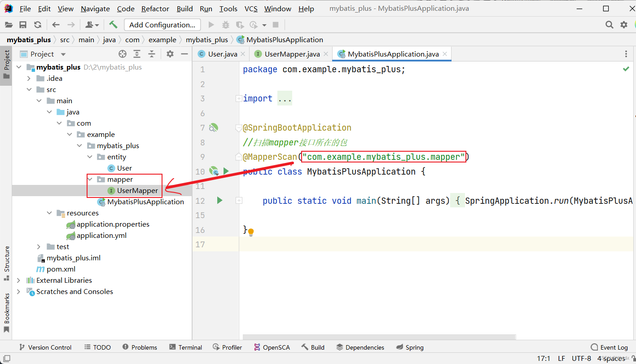Select pom.xml in the project tree
The height and width of the screenshot is (364, 636).
61,269
